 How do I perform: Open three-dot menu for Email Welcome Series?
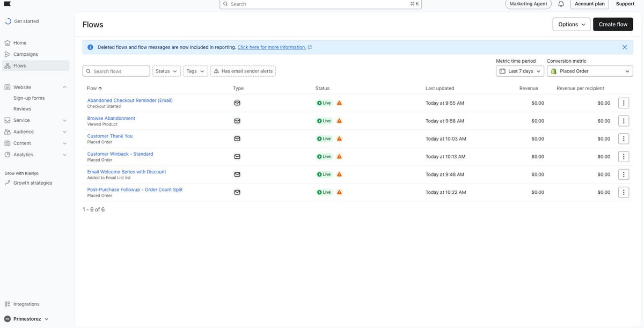[x=624, y=174]
